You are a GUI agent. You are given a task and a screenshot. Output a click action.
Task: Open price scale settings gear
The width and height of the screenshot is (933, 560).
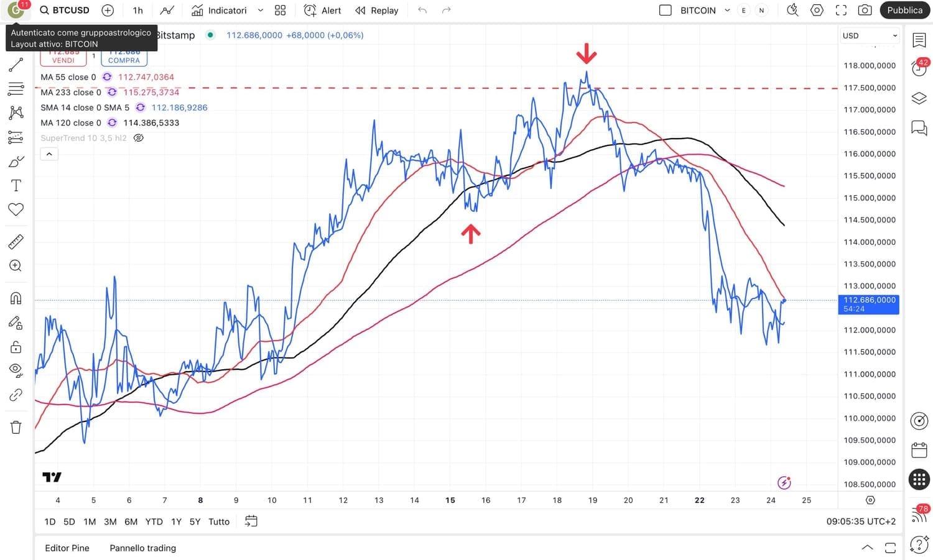[870, 500]
